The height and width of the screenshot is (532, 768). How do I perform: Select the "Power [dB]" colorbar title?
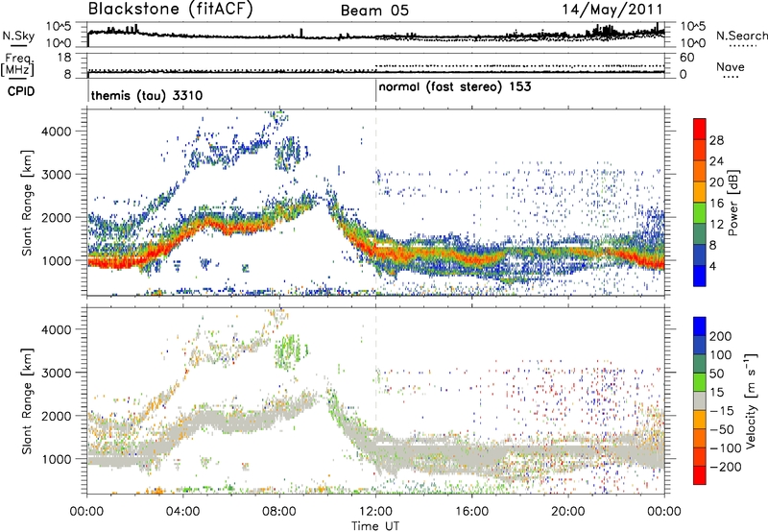click(x=733, y=203)
